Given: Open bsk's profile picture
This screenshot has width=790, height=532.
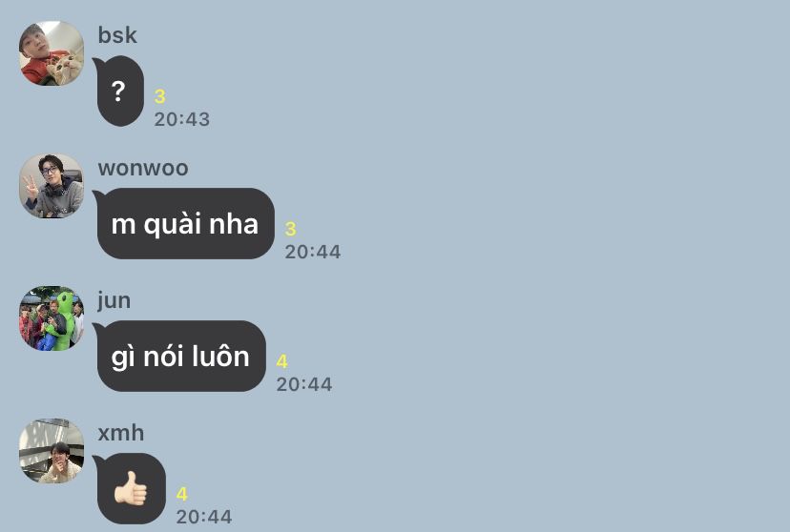Looking at the screenshot, I should [52, 53].
